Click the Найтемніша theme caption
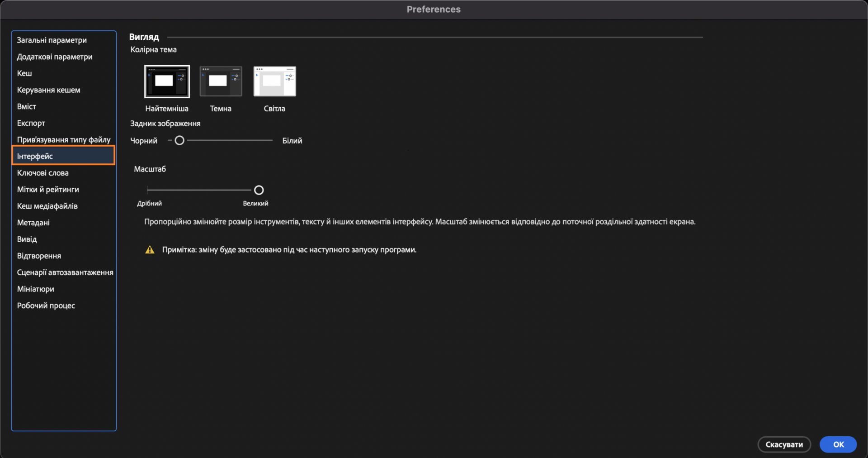 [167, 109]
